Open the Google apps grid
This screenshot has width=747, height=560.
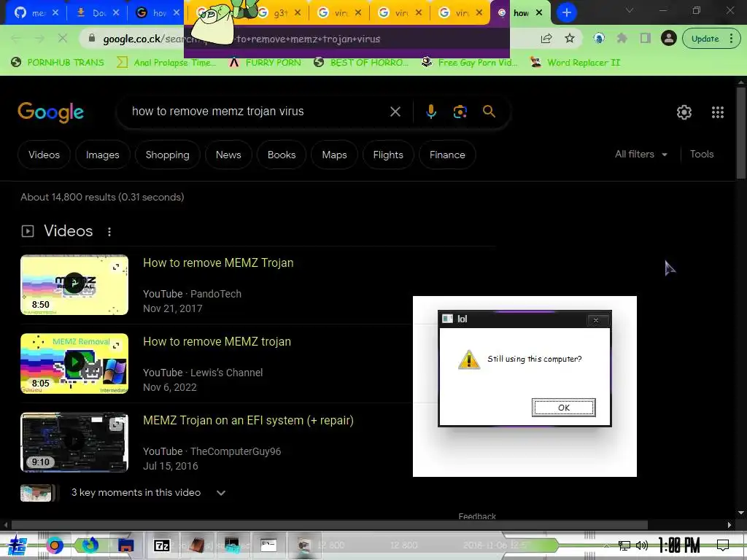(x=718, y=112)
